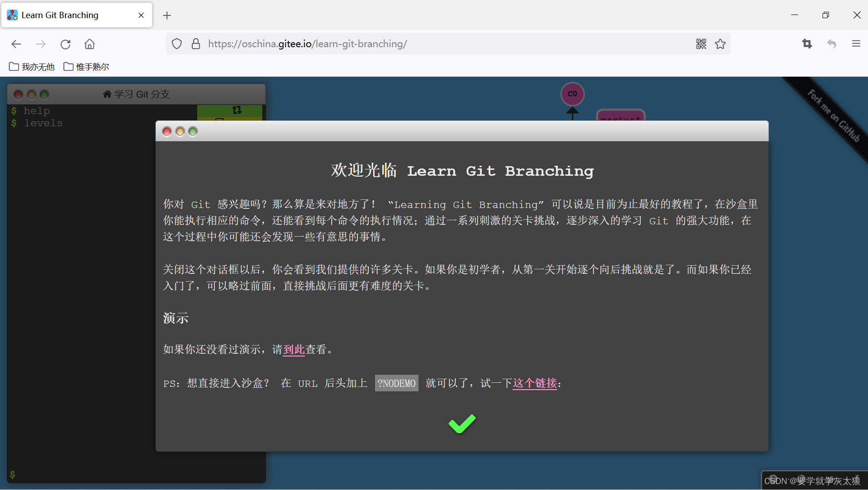Screen dimensions: 868x490
Task: Open the browser hamburger menu
Action: pyautogui.click(x=856, y=44)
